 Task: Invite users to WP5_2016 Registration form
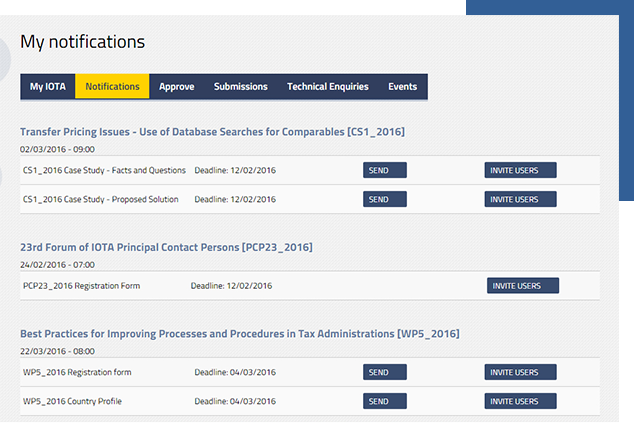pyautogui.click(x=520, y=373)
